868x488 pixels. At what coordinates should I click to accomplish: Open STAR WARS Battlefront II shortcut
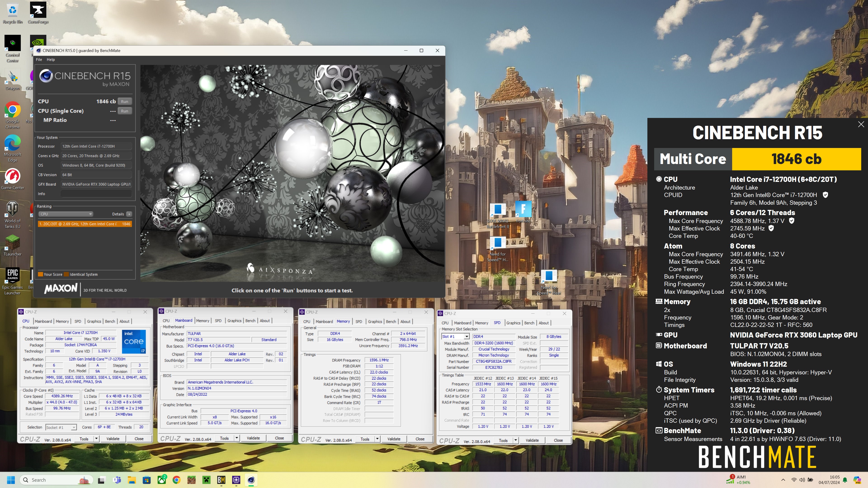[498, 216]
